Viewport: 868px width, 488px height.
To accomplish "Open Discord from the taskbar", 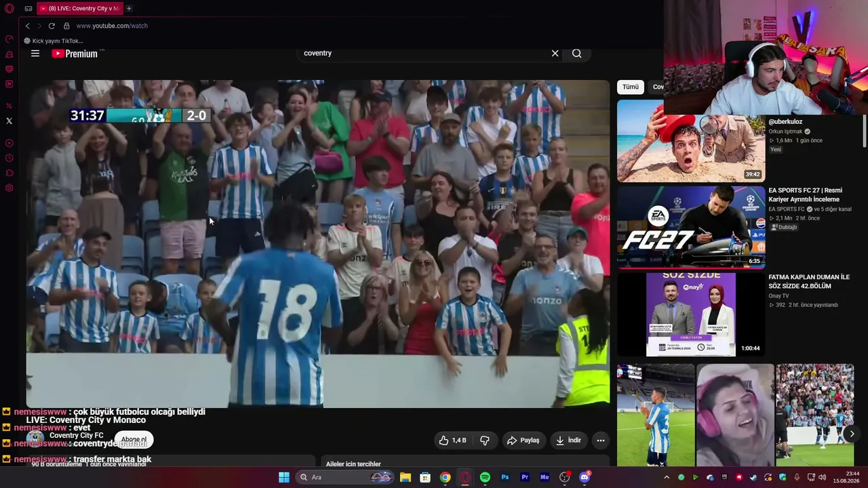I will point(585,477).
